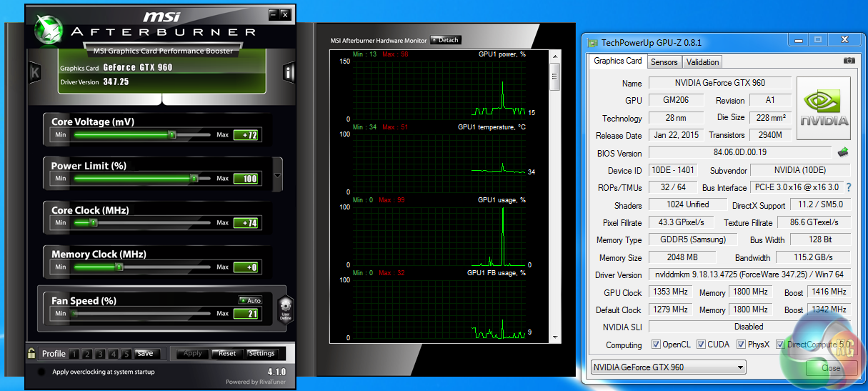Open Afterburner Settings
868x391 pixels.
click(x=261, y=353)
